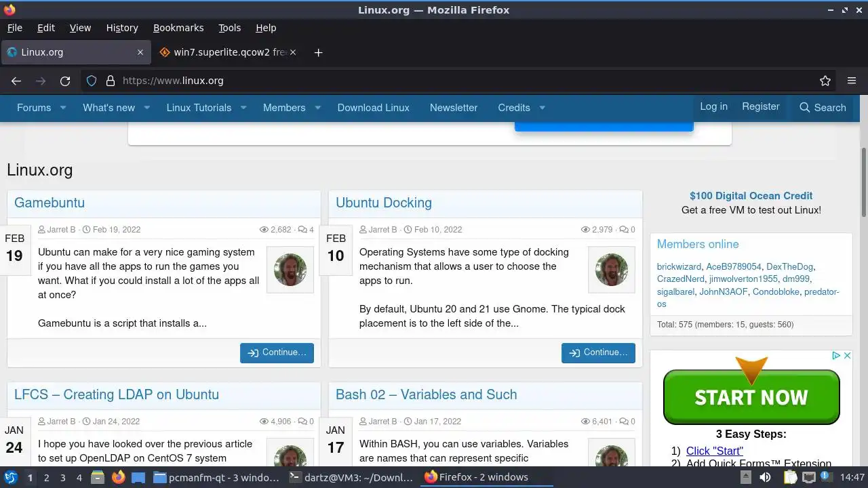This screenshot has width=868, height=488.
Task: Switch to dartz@VM3 terminal in taskbar
Action: tap(351, 477)
